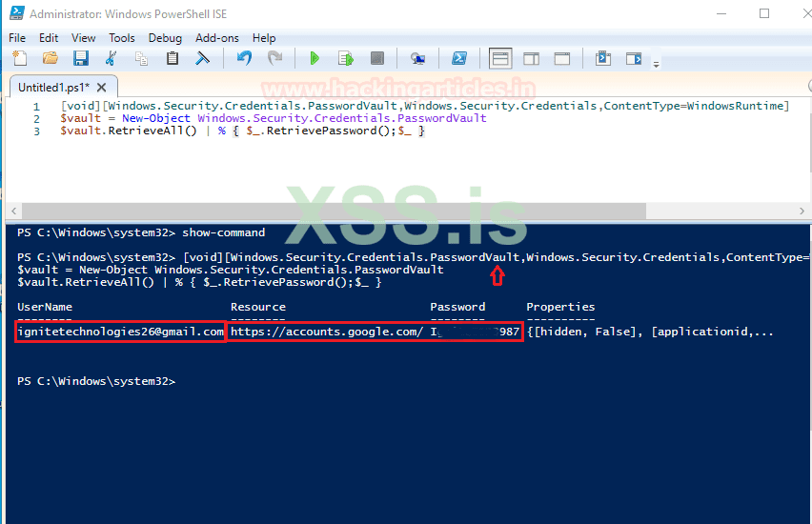Clear the console pane icon
This screenshot has width=812, height=524.
pyautogui.click(x=202, y=58)
